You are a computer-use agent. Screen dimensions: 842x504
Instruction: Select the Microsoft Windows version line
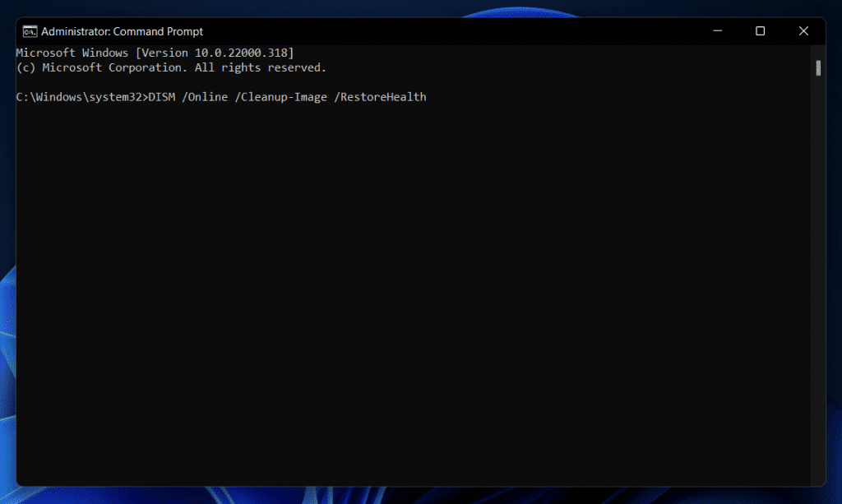click(x=154, y=52)
